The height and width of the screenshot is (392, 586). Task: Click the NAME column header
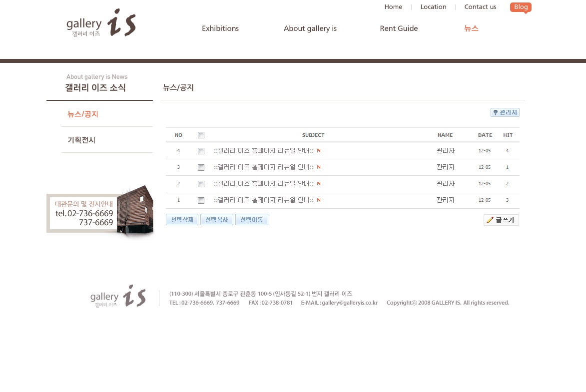point(445,135)
